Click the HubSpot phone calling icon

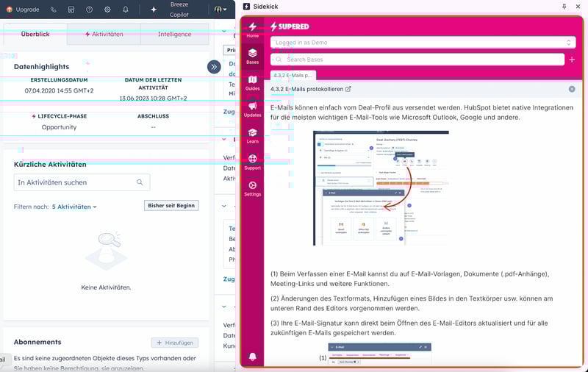point(54,10)
